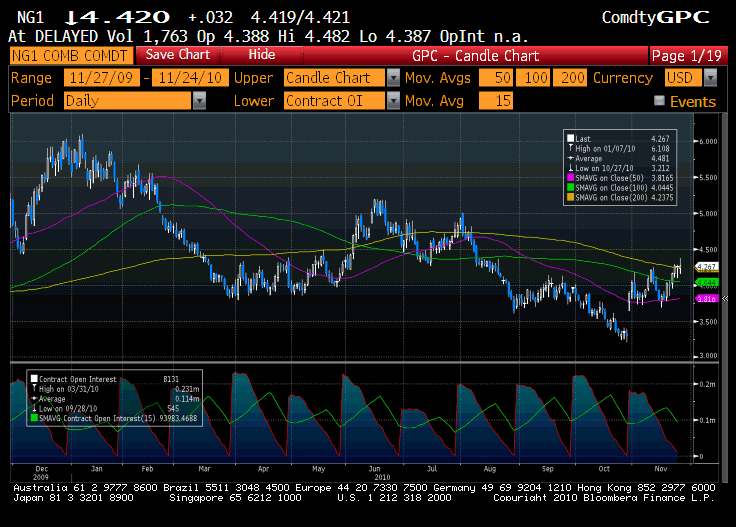Image resolution: width=736 pixels, height=527 pixels.
Task: Click the white Contract Open Interest legend marker
Action: pos(36,380)
